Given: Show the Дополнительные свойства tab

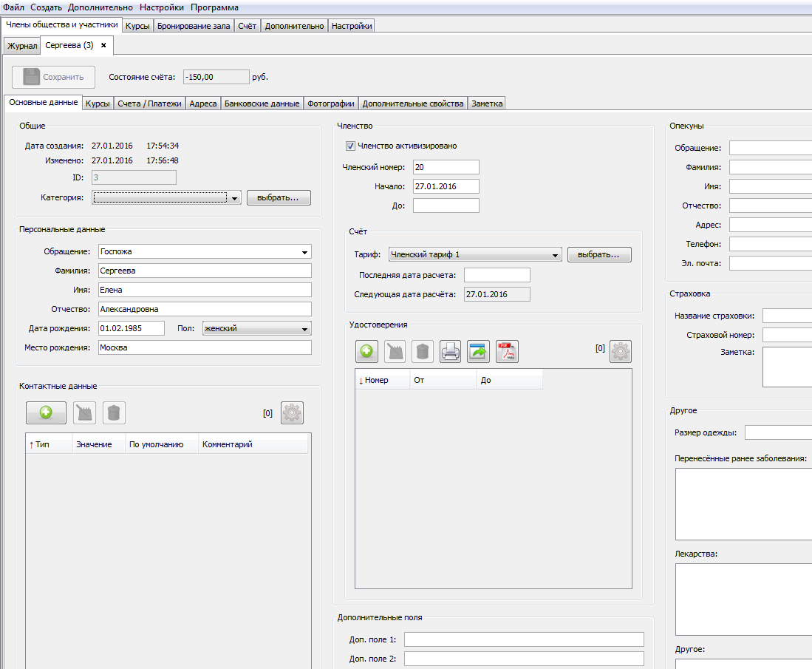Looking at the screenshot, I should pos(413,103).
